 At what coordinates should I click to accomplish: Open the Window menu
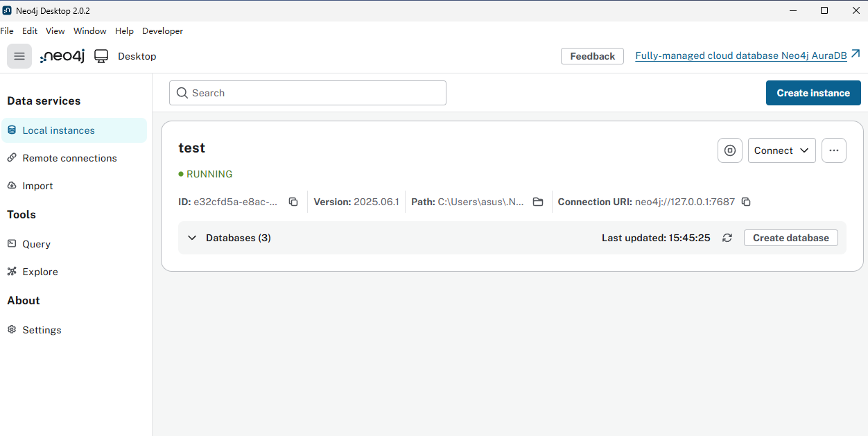click(90, 31)
